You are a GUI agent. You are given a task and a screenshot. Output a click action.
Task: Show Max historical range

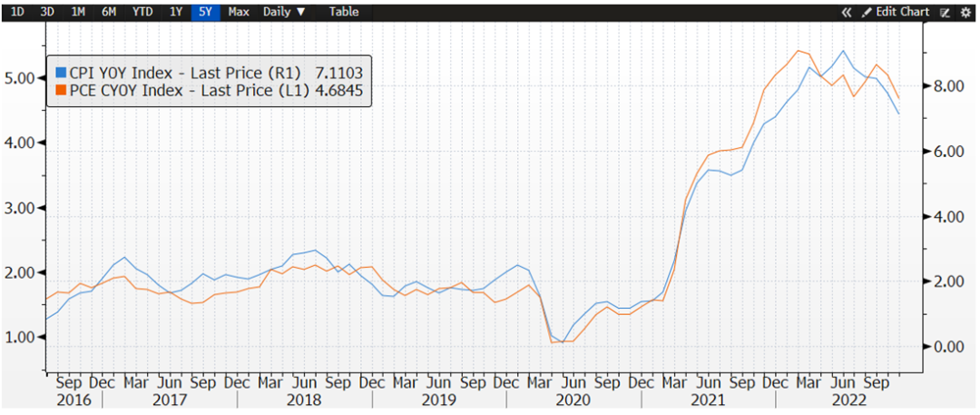point(239,12)
